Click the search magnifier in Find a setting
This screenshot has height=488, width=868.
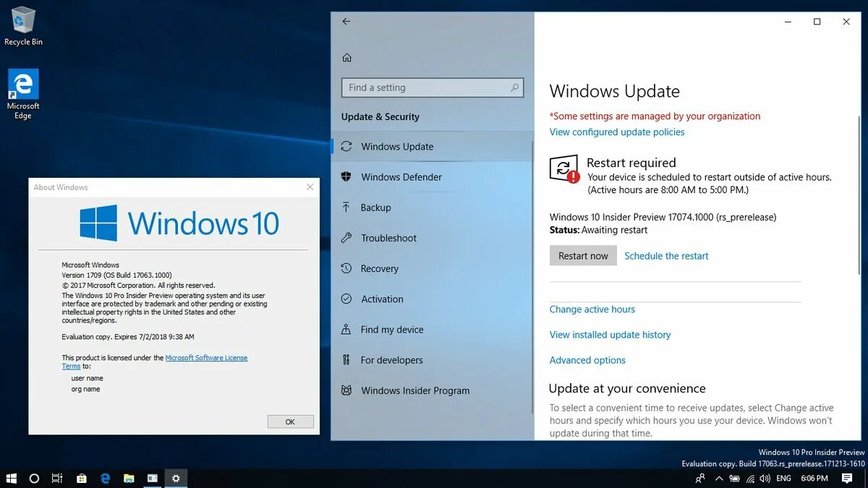[514, 87]
